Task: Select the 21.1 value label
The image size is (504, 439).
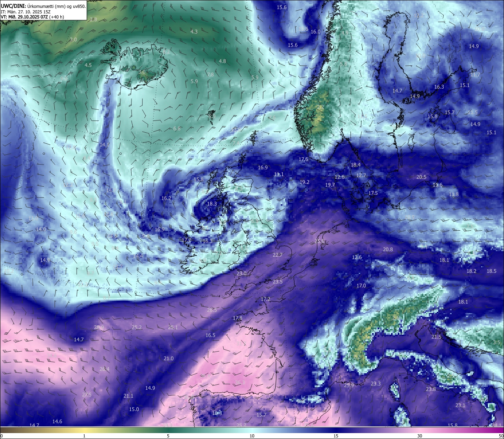Action: 128,396
